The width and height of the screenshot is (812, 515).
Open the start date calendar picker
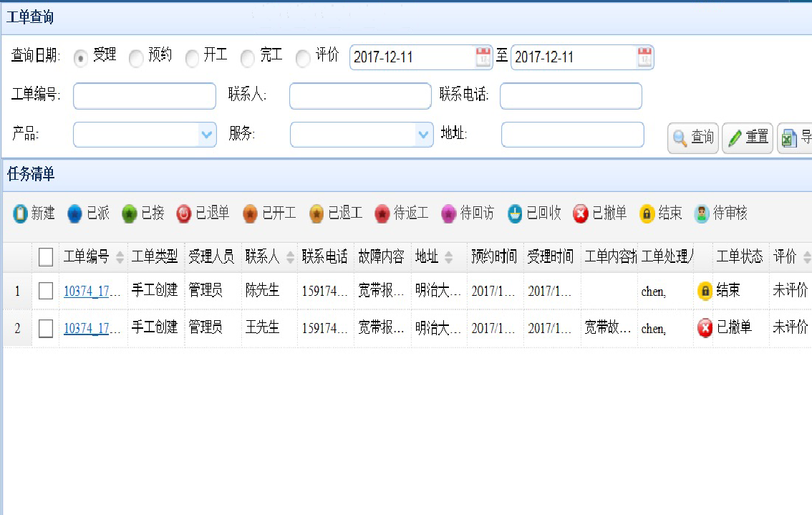[483, 57]
